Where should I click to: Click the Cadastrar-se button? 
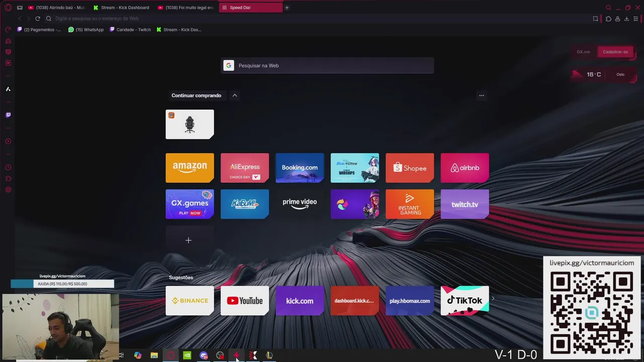pos(615,52)
